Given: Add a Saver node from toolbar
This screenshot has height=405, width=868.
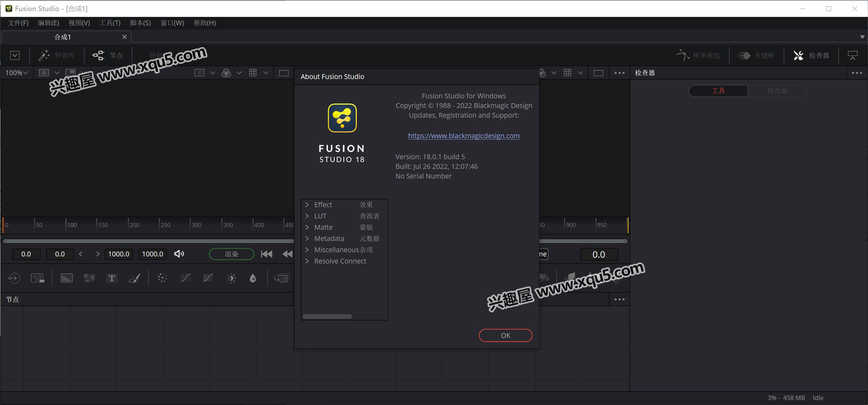Looking at the screenshot, I should 38,278.
